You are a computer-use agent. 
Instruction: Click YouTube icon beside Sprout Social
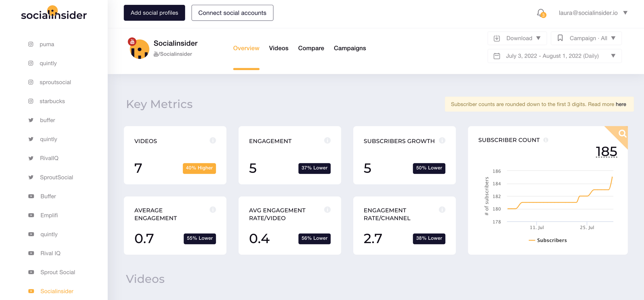[x=31, y=272]
